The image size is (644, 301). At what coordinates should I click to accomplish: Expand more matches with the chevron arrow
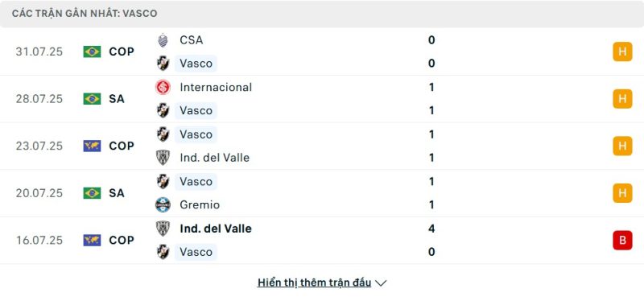(x=381, y=283)
